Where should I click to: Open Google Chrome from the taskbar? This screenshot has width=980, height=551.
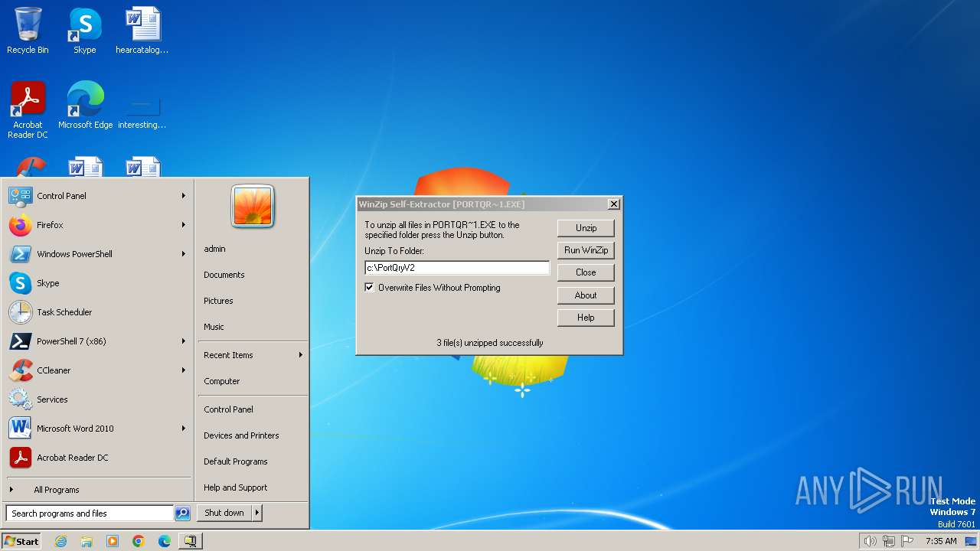[x=139, y=541]
